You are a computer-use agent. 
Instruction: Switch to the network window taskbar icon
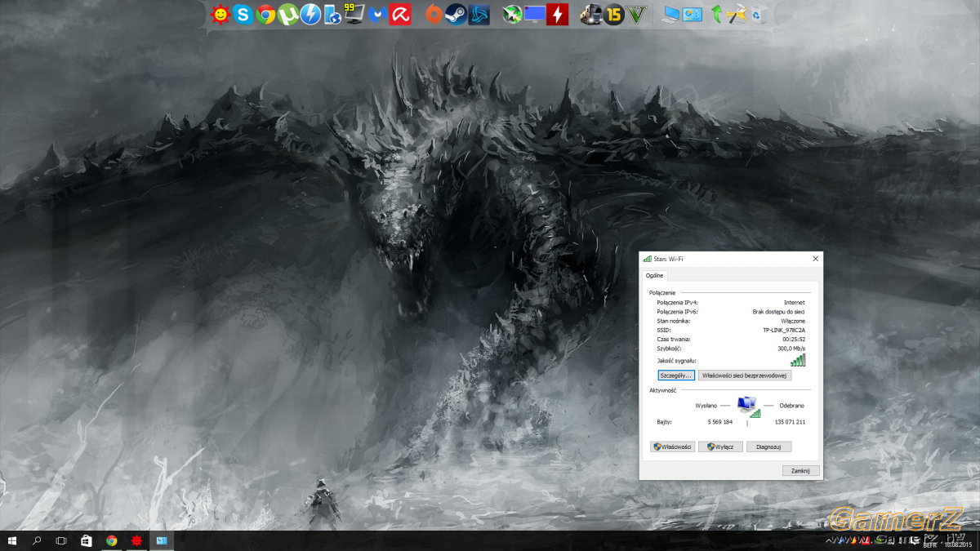(162, 540)
